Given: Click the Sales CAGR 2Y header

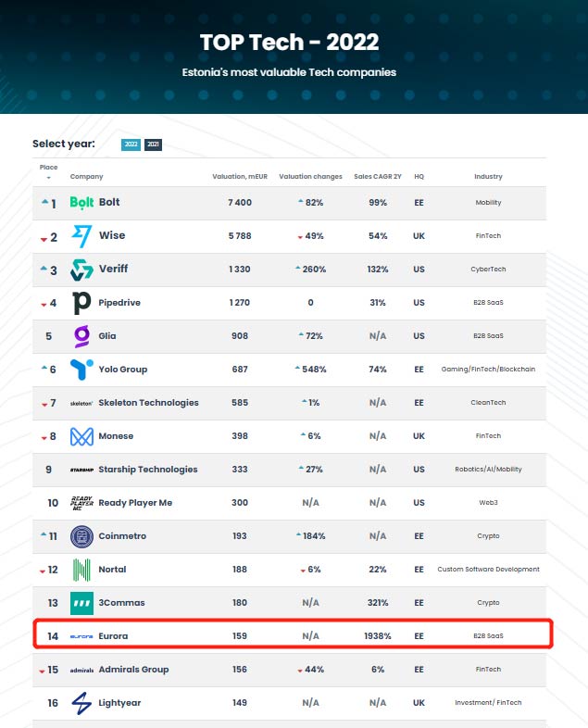Looking at the screenshot, I should click(x=377, y=177).
